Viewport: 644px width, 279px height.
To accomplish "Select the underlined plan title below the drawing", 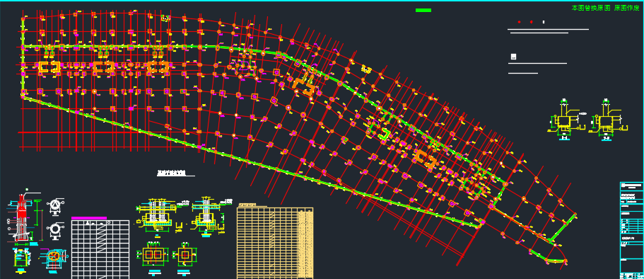I will click(x=175, y=173).
